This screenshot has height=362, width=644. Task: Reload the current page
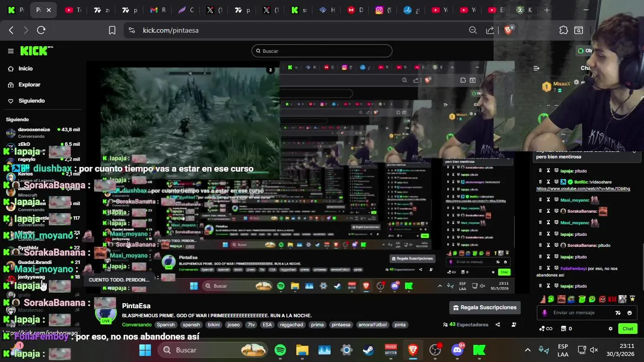coord(41,30)
